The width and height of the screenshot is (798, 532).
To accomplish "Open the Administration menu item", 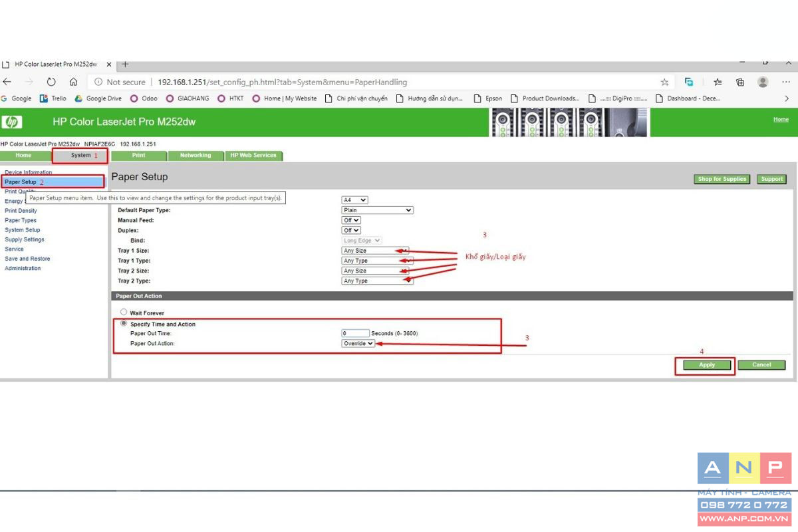I will pos(23,268).
